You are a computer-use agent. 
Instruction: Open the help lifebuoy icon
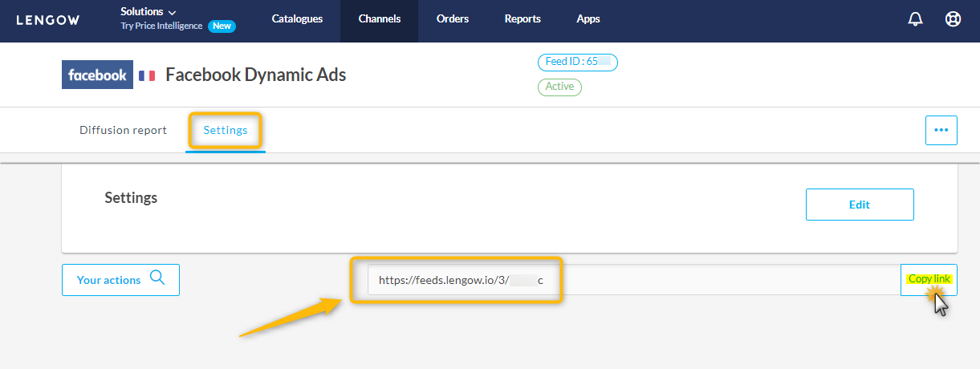[x=953, y=19]
